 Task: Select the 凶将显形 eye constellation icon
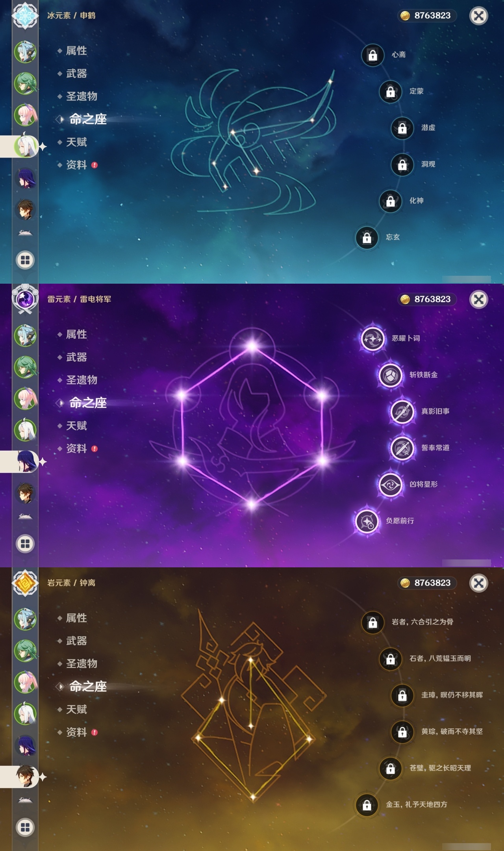click(x=390, y=485)
